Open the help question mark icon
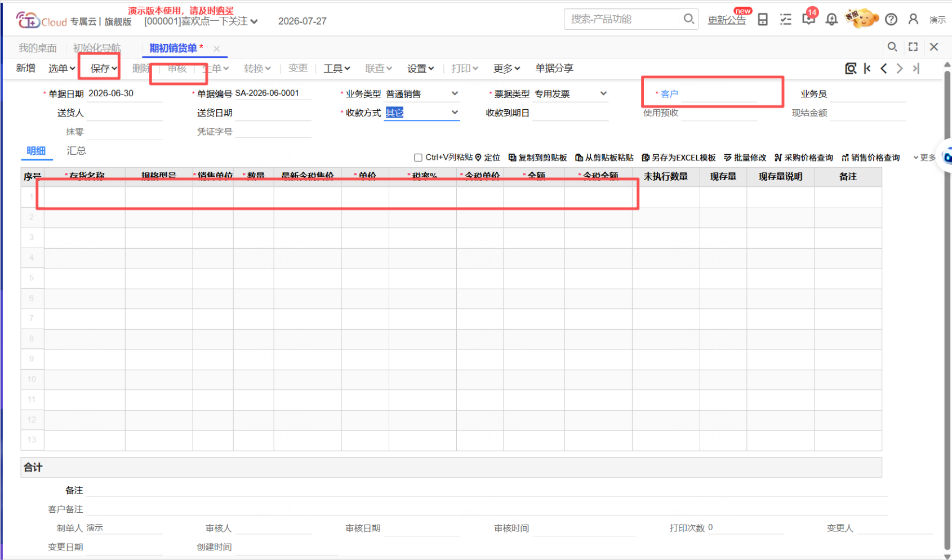This screenshot has height=560, width=952. (891, 20)
